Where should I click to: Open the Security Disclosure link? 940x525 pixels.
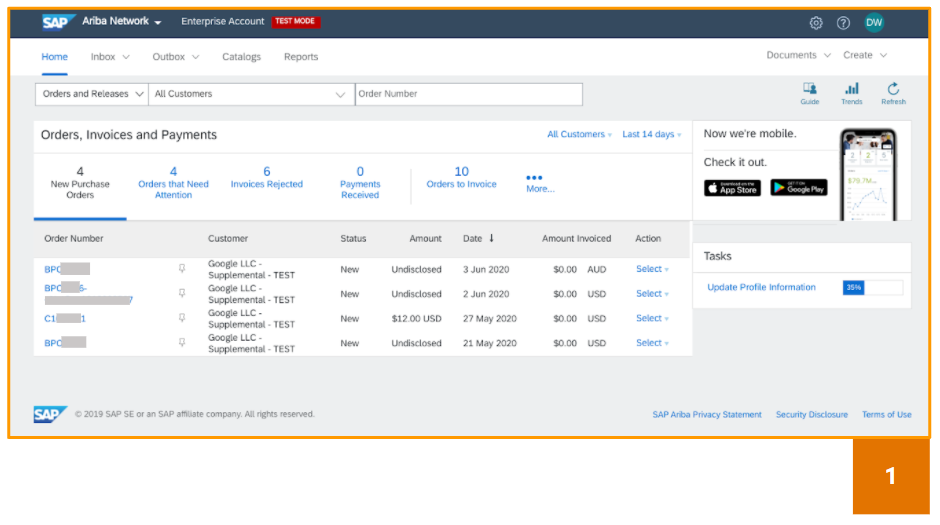click(x=812, y=414)
